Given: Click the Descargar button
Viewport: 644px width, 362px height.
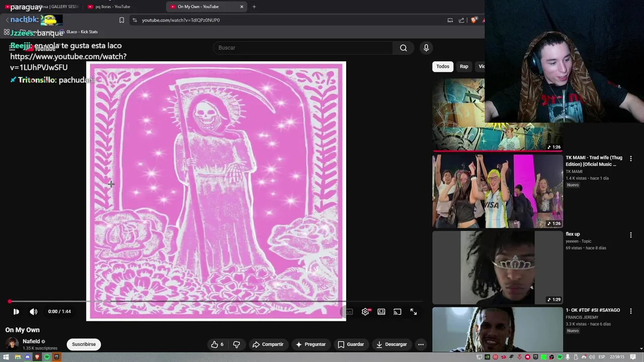Looking at the screenshot, I should tap(391, 344).
